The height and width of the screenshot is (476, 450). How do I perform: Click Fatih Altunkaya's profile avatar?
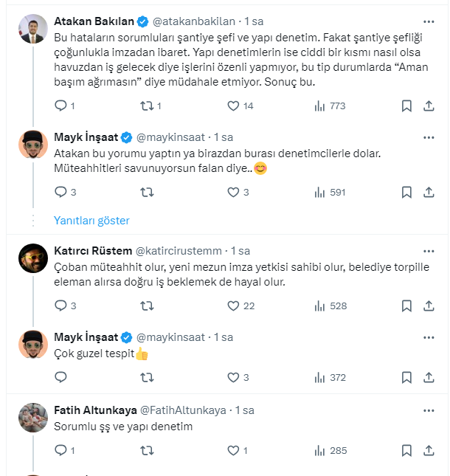(33, 418)
